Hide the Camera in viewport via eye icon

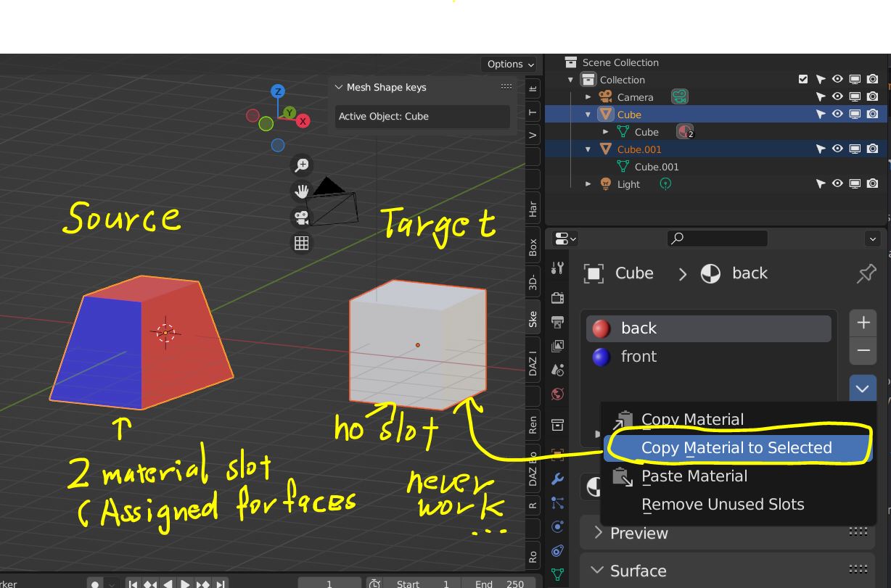click(x=837, y=96)
